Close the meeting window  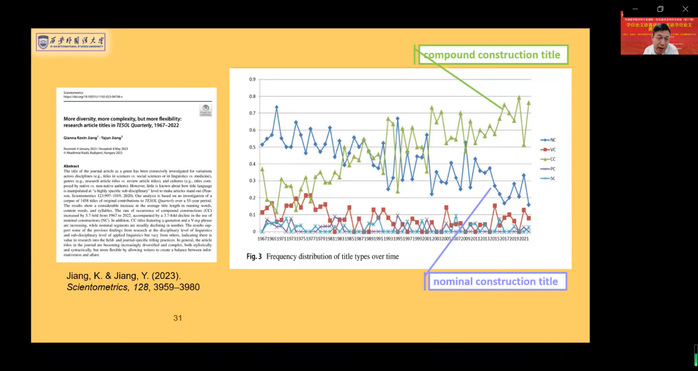685,9
